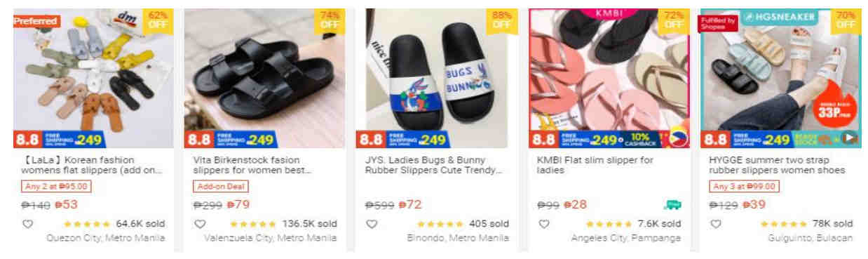Viewport: 868px width, 259px height.
Task: Like the LaLa Korean fashion slippers heart
Action: coord(28,224)
